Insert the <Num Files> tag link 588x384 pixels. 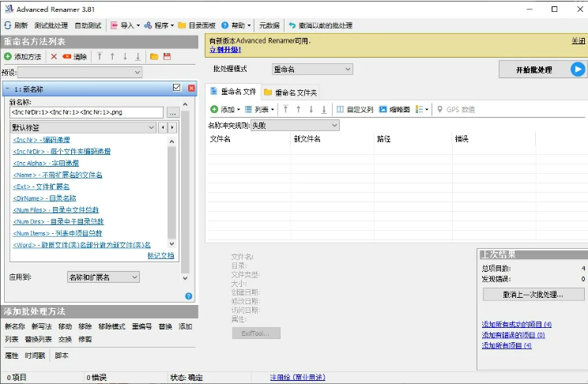pyautogui.click(x=55, y=209)
